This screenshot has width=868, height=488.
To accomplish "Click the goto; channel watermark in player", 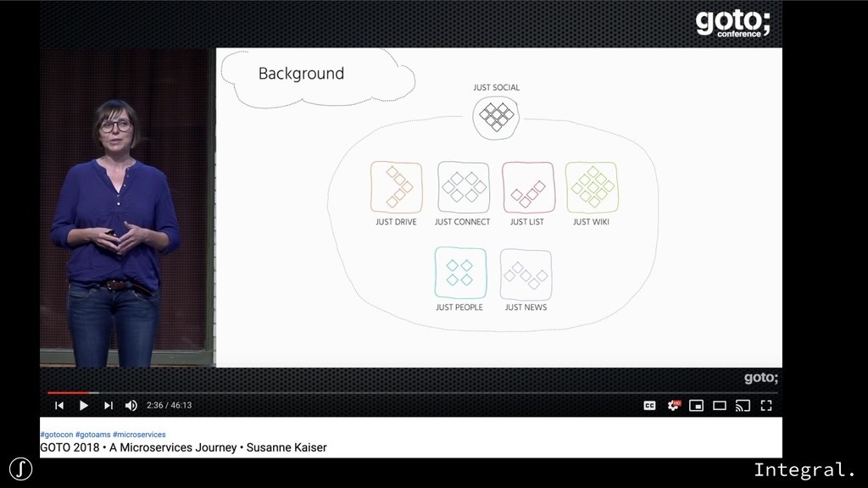I will [x=760, y=378].
